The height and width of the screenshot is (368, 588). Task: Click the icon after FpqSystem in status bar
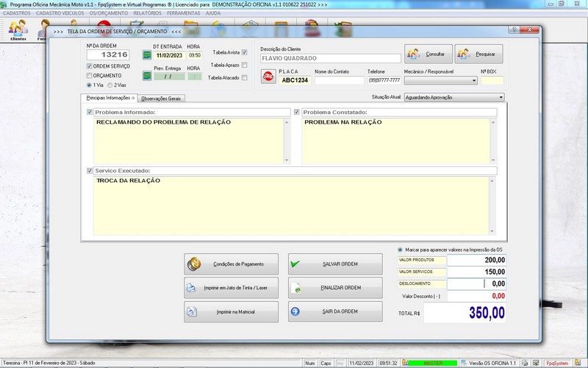[578, 363]
